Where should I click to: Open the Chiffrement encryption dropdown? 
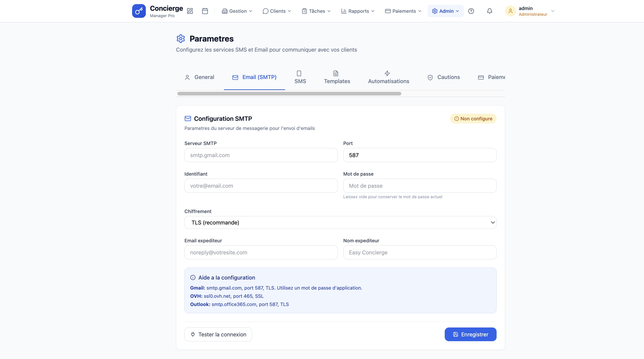[340, 222]
